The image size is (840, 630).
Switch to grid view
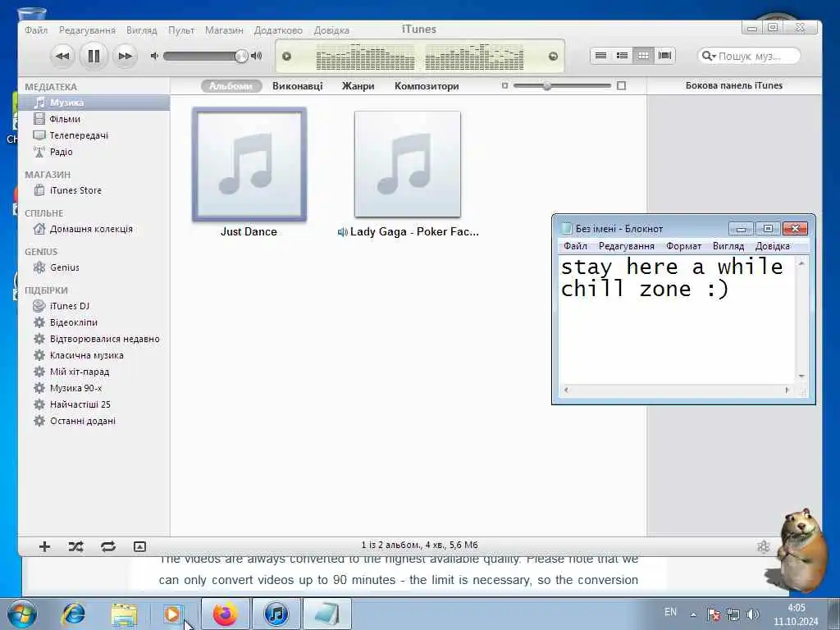[643, 56]
